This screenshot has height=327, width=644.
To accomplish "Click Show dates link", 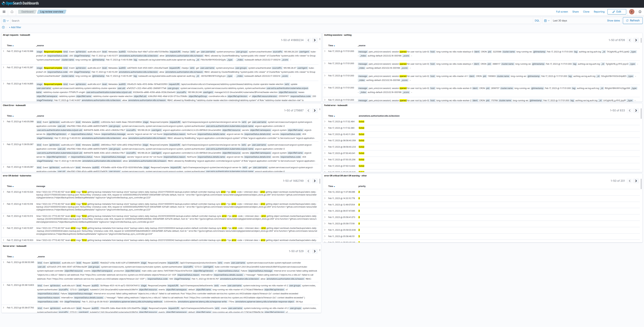I will pyautogui.click(x=613, y=21).
